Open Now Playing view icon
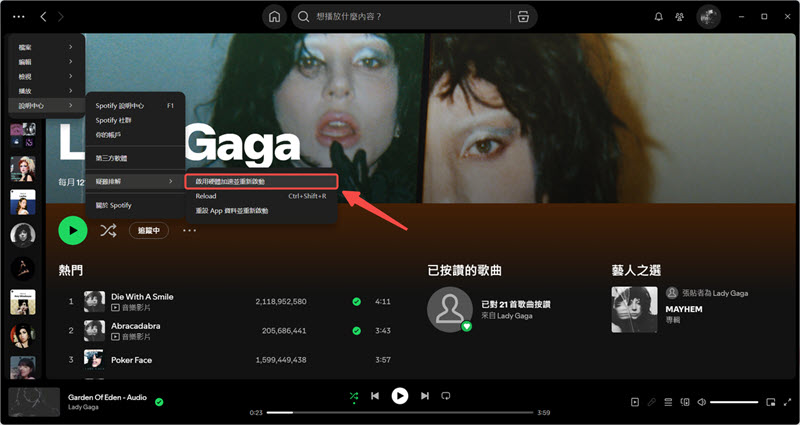 pos(635,402)
